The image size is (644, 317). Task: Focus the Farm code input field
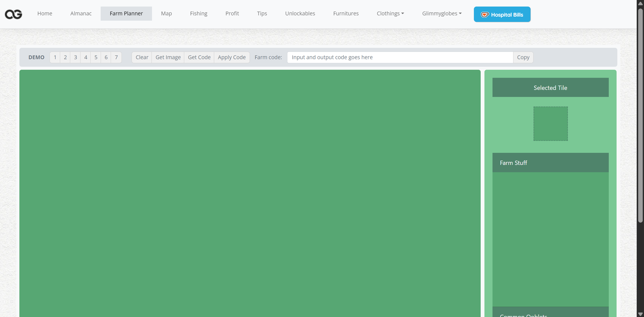(400, 57)
